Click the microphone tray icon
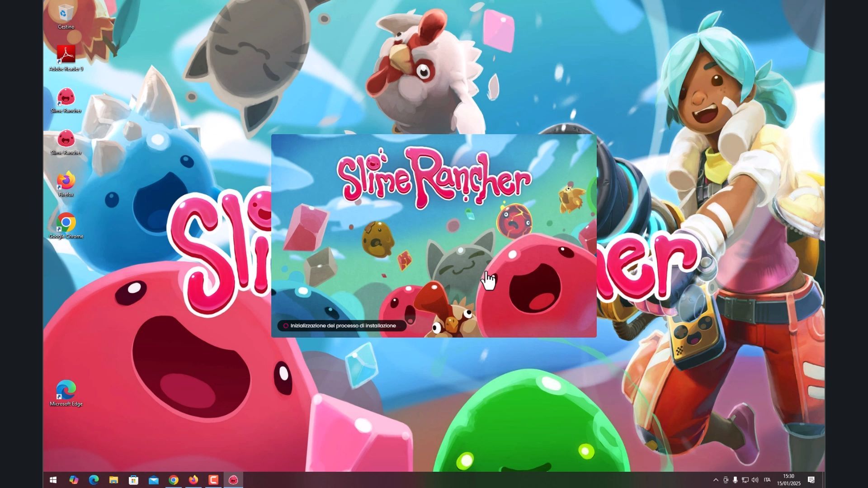 click(736, 480)
